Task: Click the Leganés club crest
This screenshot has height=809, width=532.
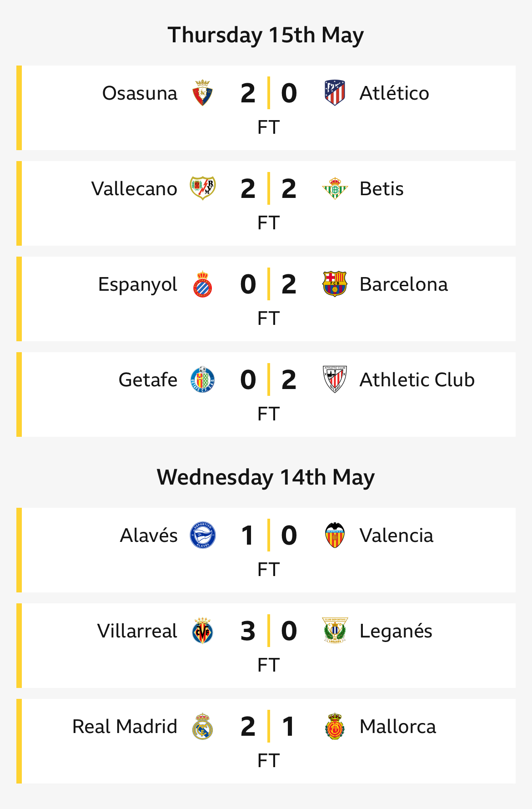Action: click(335, 631)
